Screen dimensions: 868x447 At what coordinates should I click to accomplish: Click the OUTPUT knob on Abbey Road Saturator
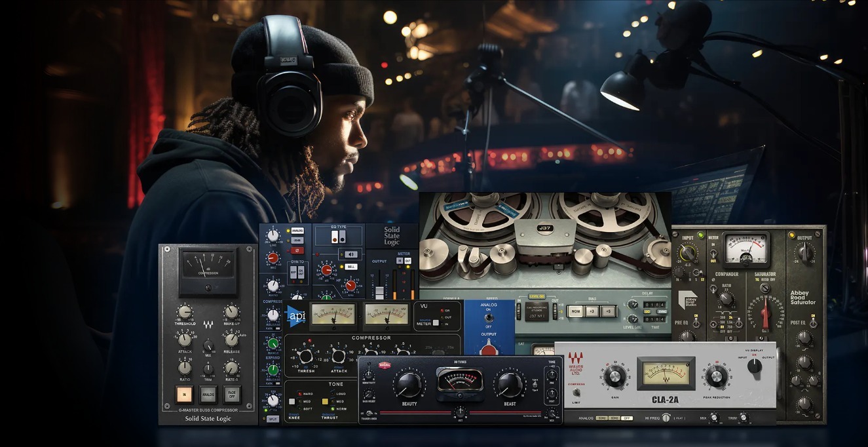coord(804,253)
